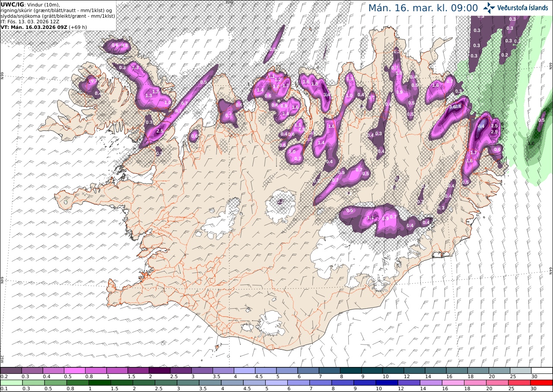Click the 'slydda/snjókoma' description line
The image size is (553, 392).
[58, 16]
